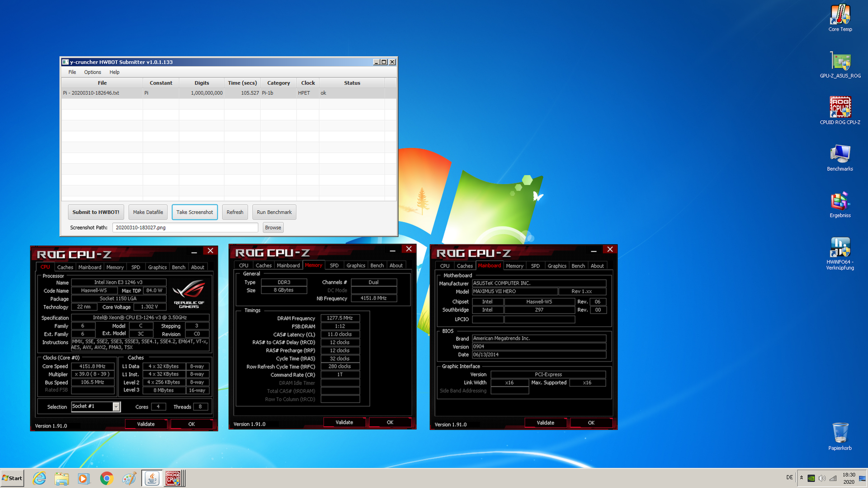Open the Benchmarks desktop shortcut
Viewport: 868px width, 488px height.
click(x=840, y=158)
